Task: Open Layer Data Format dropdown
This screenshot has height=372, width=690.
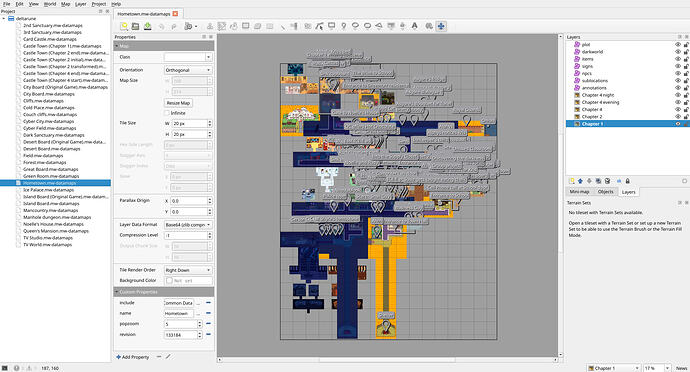Action: point(188,225)
